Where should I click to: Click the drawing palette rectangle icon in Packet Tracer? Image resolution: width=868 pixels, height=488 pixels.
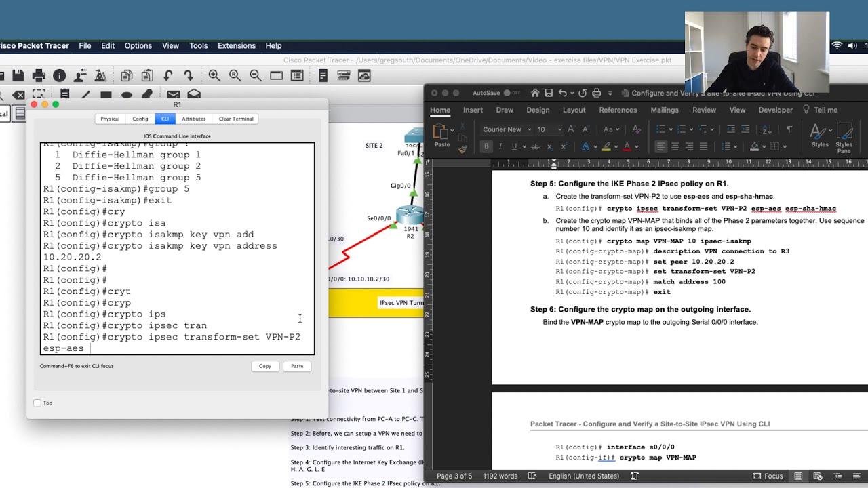(276, 76)
